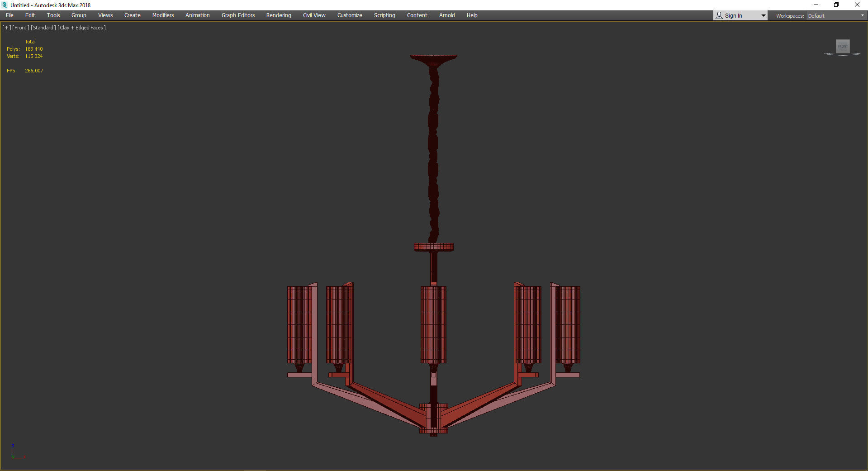Viewport: 868px width, 471px height.
Task: Click the [Clay + Edged Faces] shading label
Action: 81,28
